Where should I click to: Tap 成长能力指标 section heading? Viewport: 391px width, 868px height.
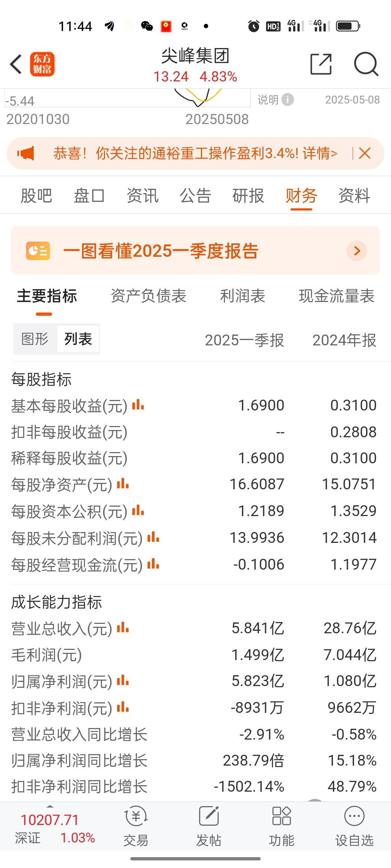tap(56, 602)
